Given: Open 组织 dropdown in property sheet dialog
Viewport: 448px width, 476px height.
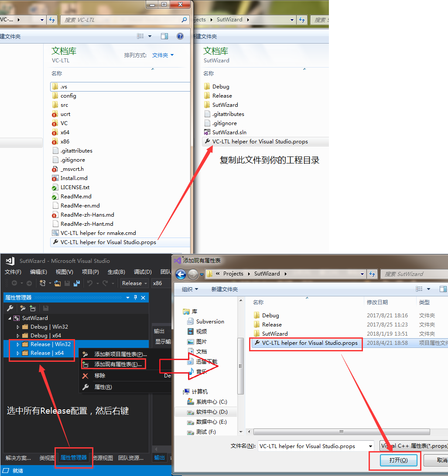Looking at the screenshot, I should coord(190,289).
